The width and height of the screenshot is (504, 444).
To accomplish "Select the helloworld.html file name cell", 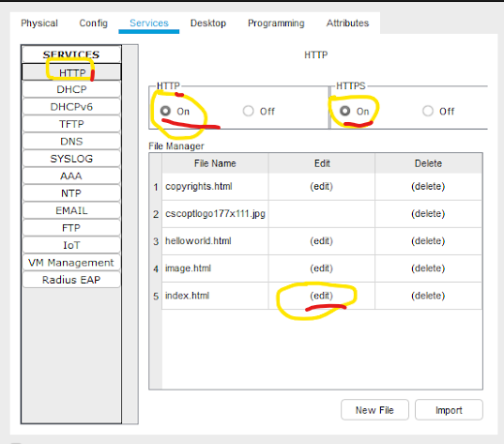I will point(215,241).
